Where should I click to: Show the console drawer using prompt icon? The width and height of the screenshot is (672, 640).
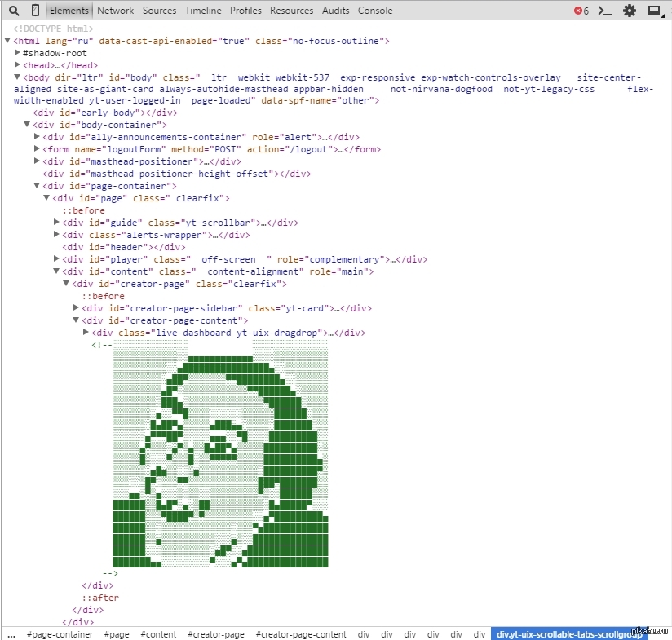604,11
